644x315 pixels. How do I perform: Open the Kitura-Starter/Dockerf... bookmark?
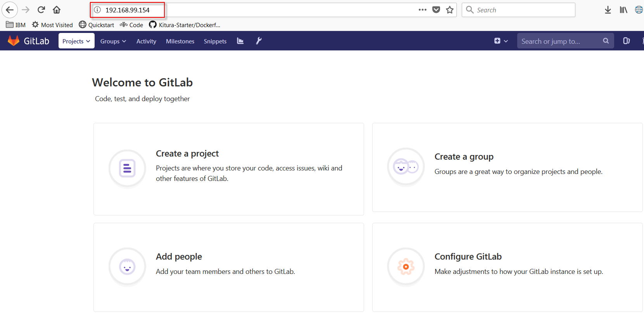[x=185, y=25]
